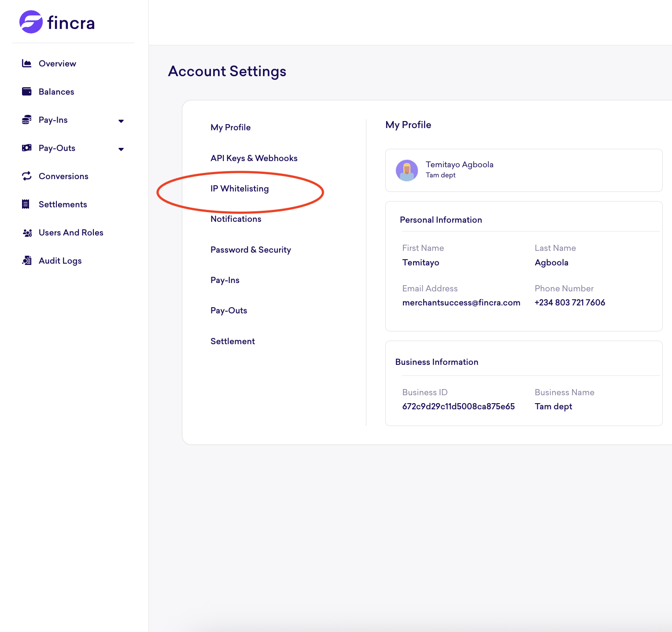The image size is (672, 632).
Task: Click the Business ID value 672c9d29c11d5008ca875e65
Action: (x=458, y=406)
